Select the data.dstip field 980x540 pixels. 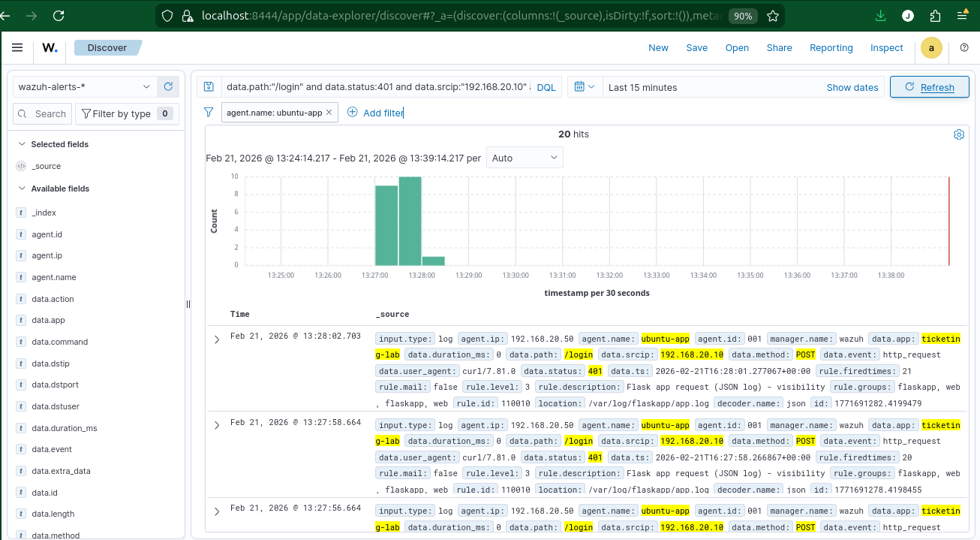click(x=50, y=364)
